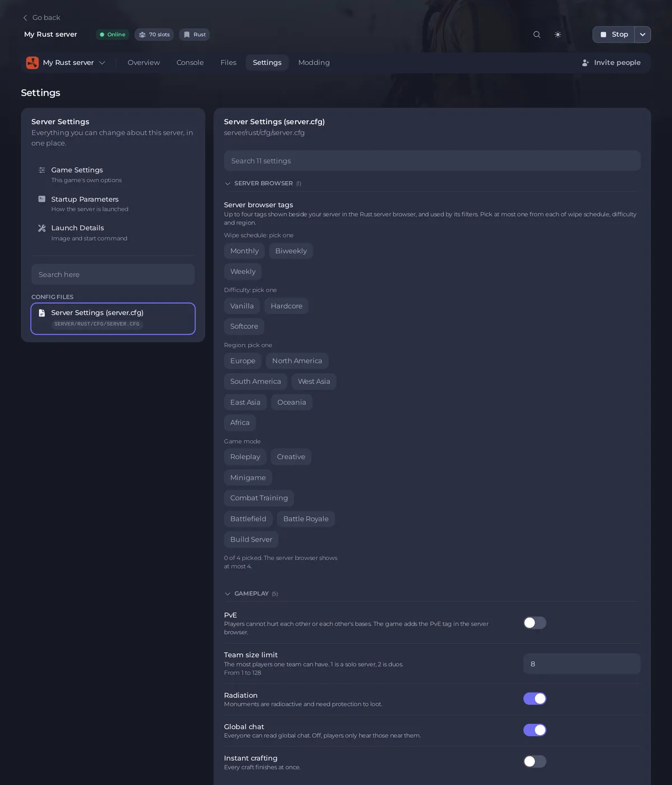Select the Settings tab
672x785 pixels.
pyautogui.click(x=267, y=63)
